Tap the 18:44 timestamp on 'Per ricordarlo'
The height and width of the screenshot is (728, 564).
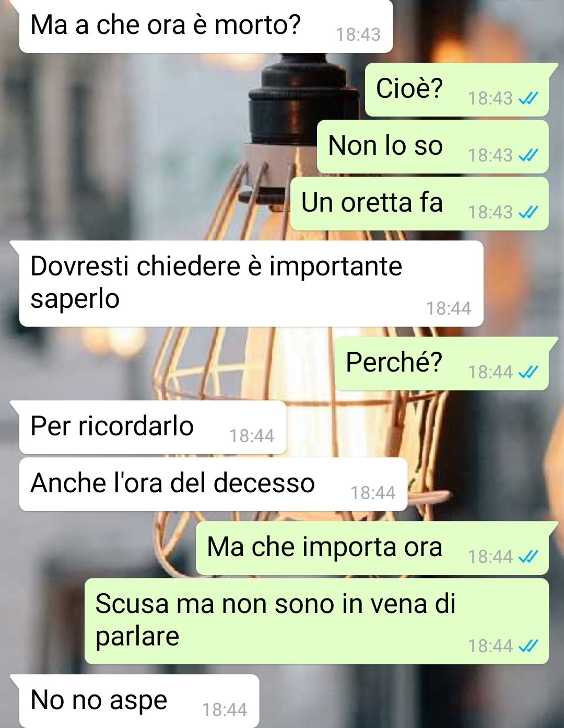click(x=252, y=436)
